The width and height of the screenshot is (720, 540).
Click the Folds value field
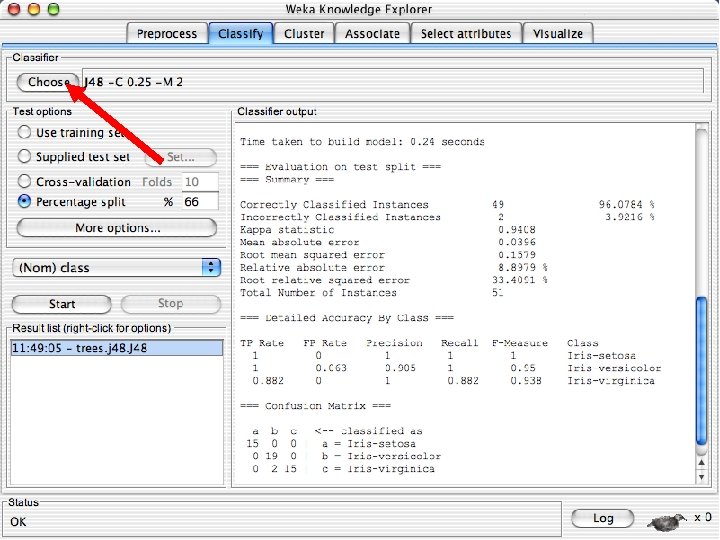click(200, 182)
